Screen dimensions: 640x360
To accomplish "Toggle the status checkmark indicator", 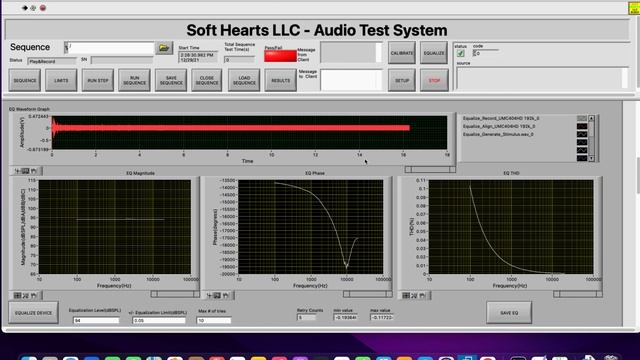I will pos(460,53).
